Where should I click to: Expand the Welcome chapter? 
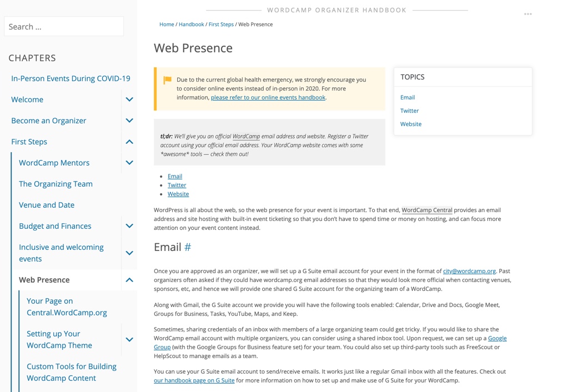[129, 99]
